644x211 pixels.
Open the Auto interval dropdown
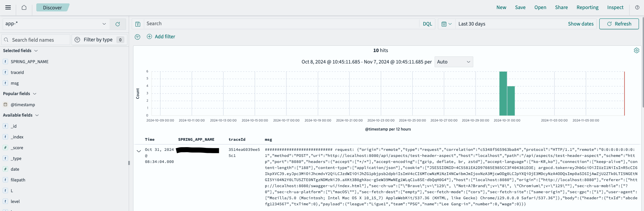pyautogui.click(x=454, y=62)
